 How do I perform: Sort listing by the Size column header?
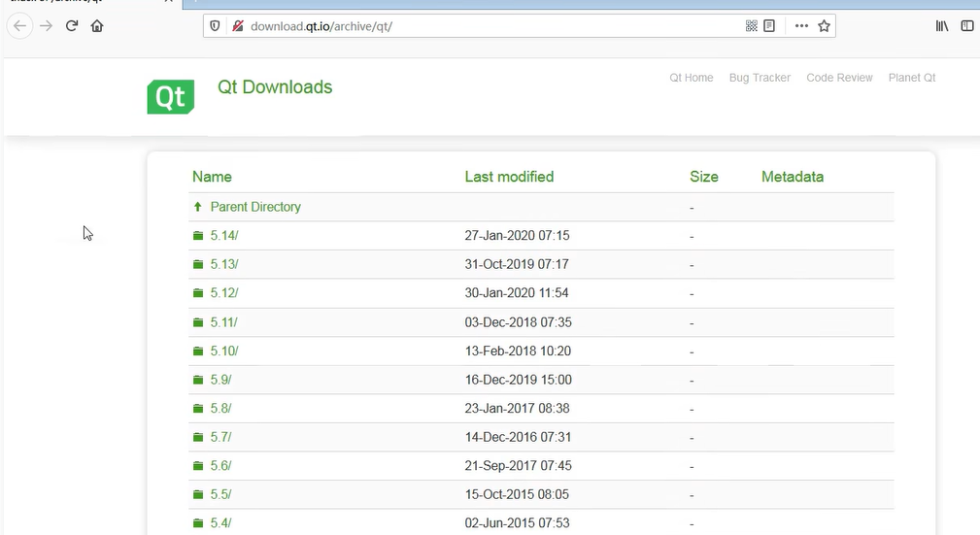pyautogui.click(x=704, y=177)
